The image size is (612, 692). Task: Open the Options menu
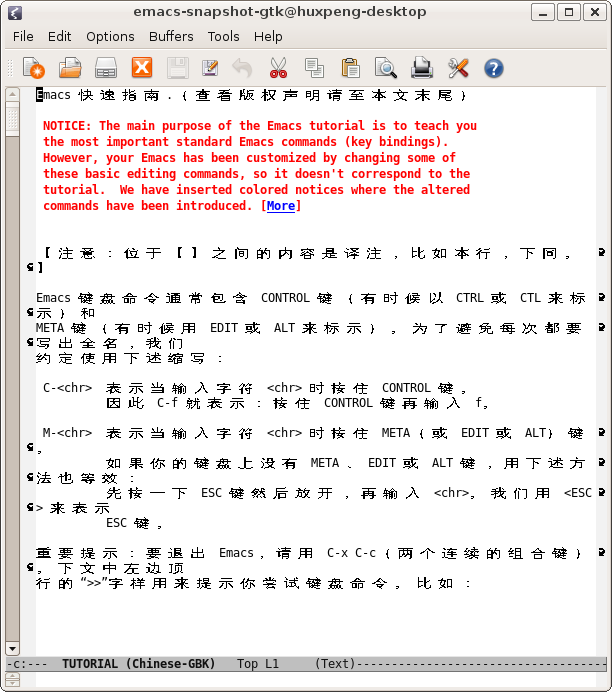point(110,36)
